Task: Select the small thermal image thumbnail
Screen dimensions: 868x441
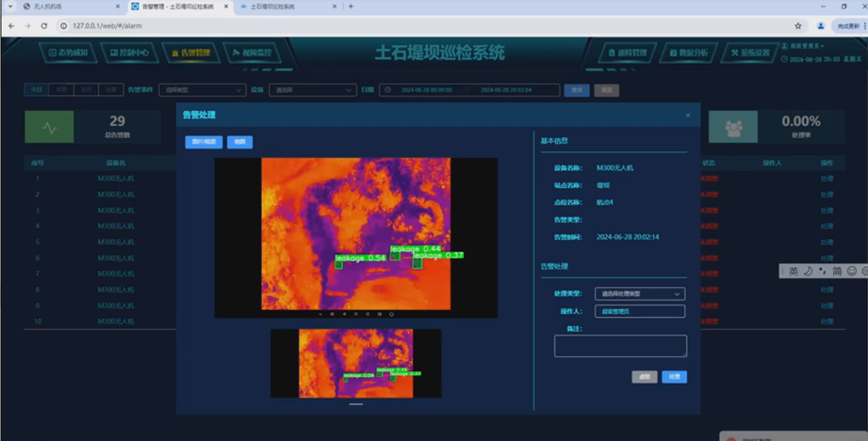Action: coord(356,364)
